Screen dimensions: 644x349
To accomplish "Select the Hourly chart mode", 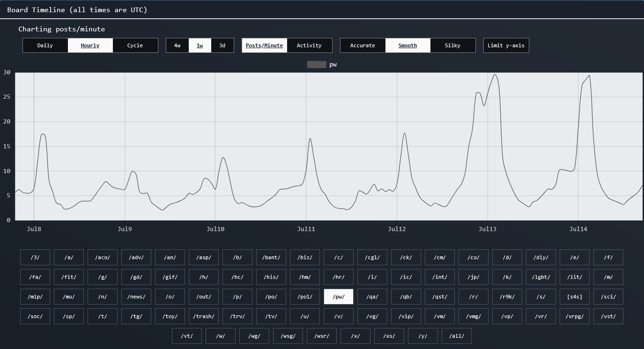I will point(90,45).
